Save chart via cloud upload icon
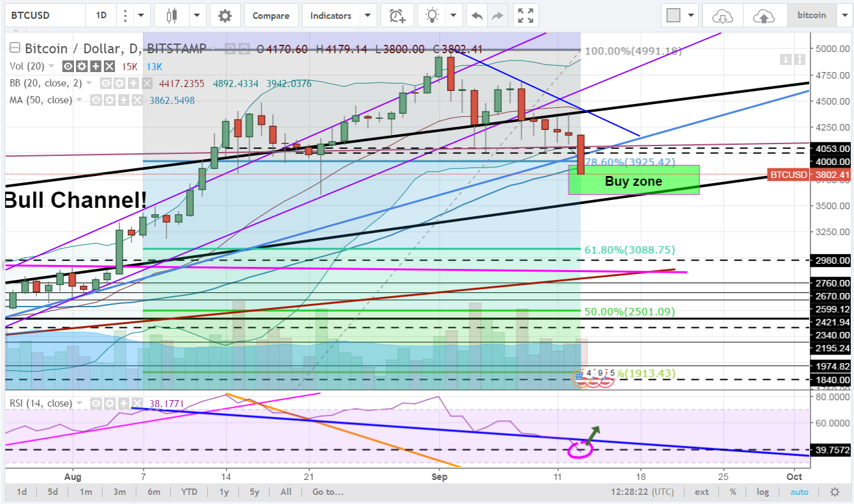 click(764, 16)
